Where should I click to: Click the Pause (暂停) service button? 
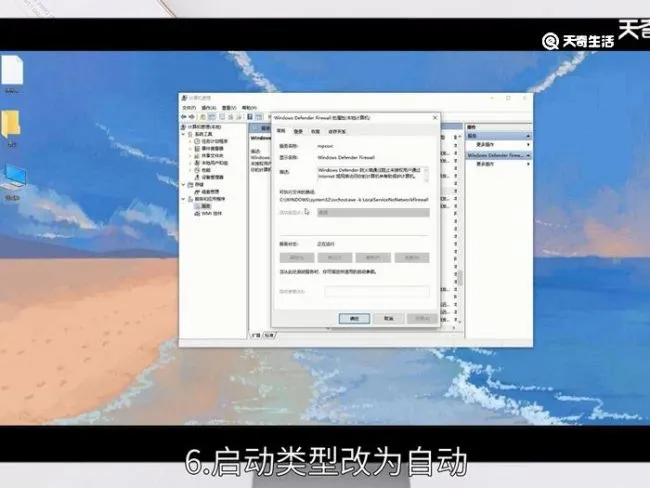(373, 258)
